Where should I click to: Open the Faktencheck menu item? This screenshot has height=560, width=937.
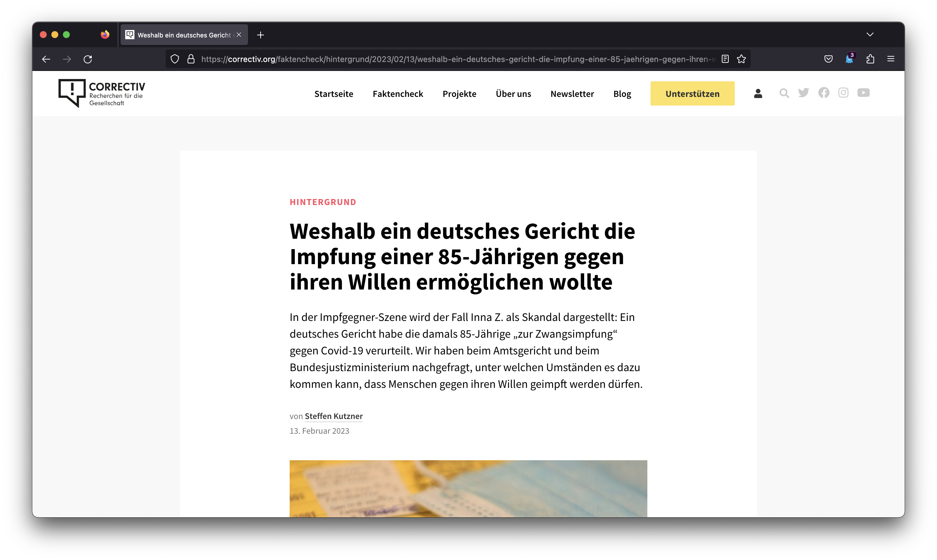click(398, 94)
